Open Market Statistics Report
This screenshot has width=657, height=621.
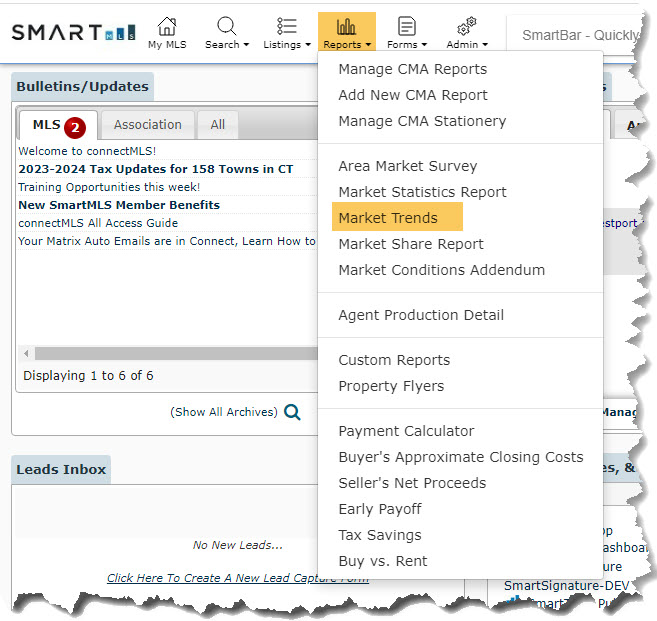point(422,192)
